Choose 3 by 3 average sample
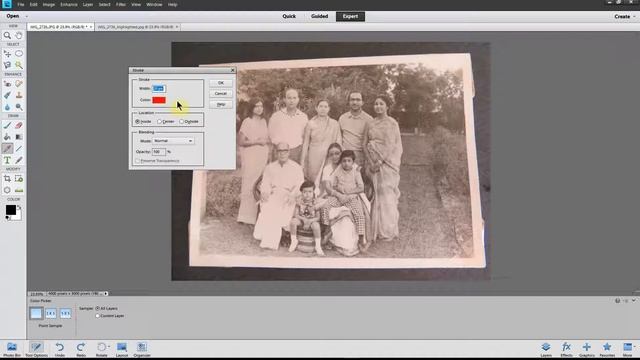The image size is (640, 360). [x=51, y=313]
